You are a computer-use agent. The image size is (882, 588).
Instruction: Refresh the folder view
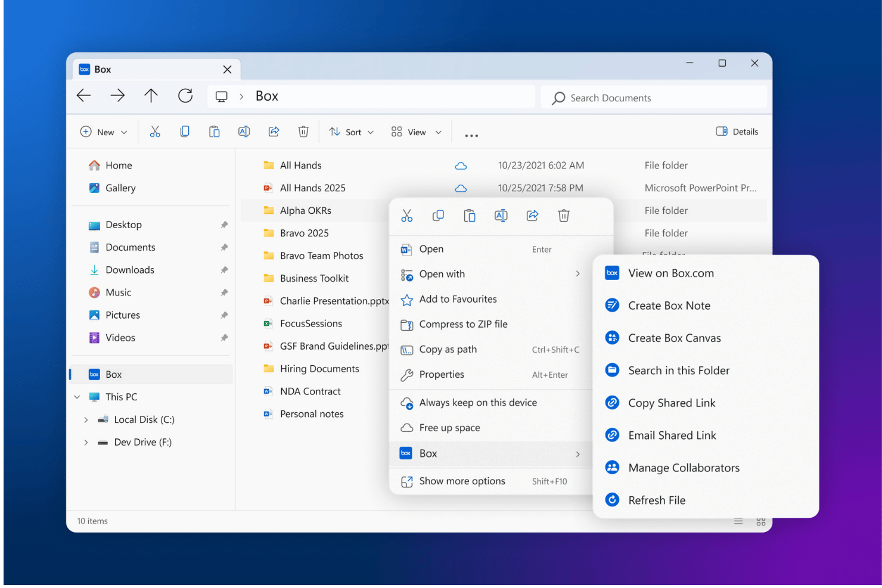185,95
